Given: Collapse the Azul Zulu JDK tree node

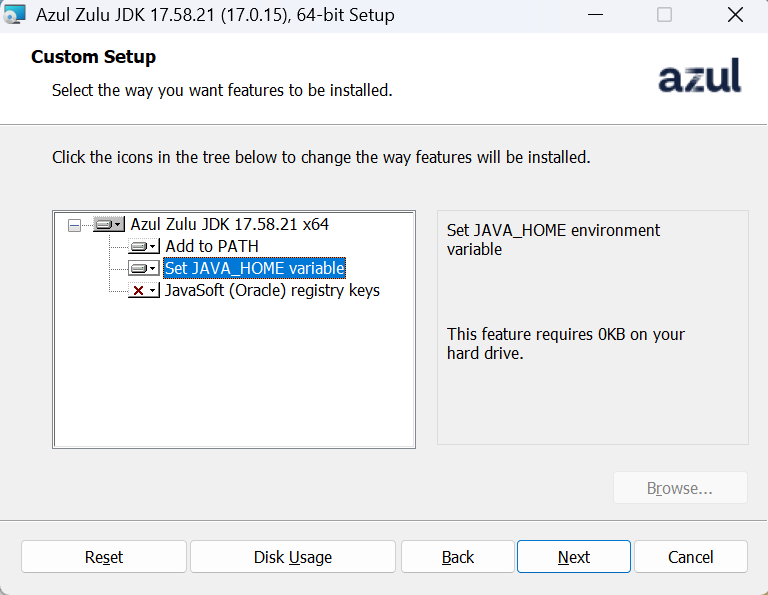Looking at the screenshot, I should pos(74,225).
